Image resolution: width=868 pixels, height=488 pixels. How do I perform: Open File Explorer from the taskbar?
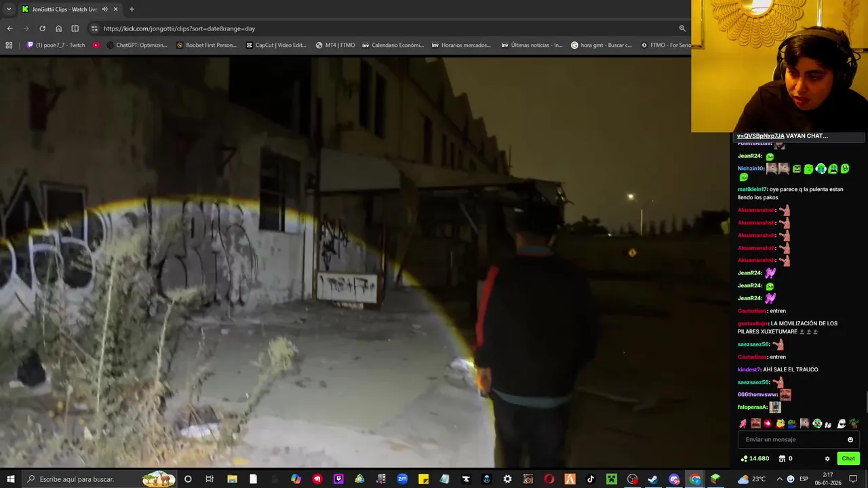(x=232, y=479)
